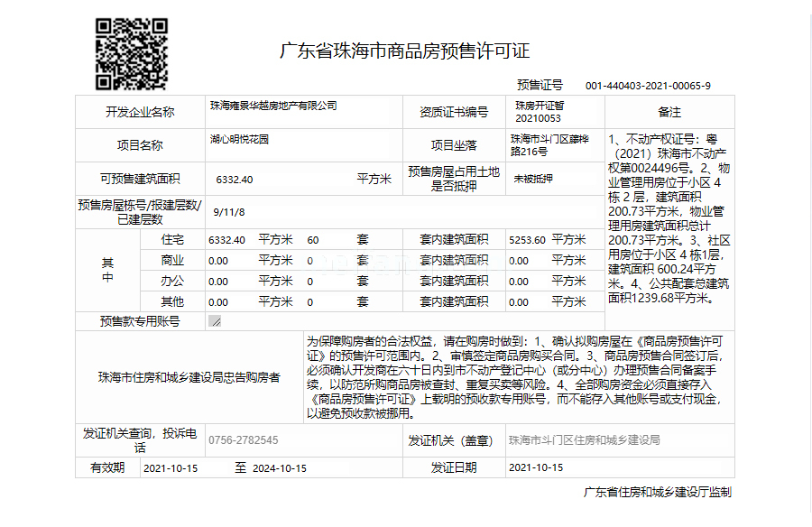Click the 资质证书编号 label
The image size is (812, 527).
(x=454, y=112)
